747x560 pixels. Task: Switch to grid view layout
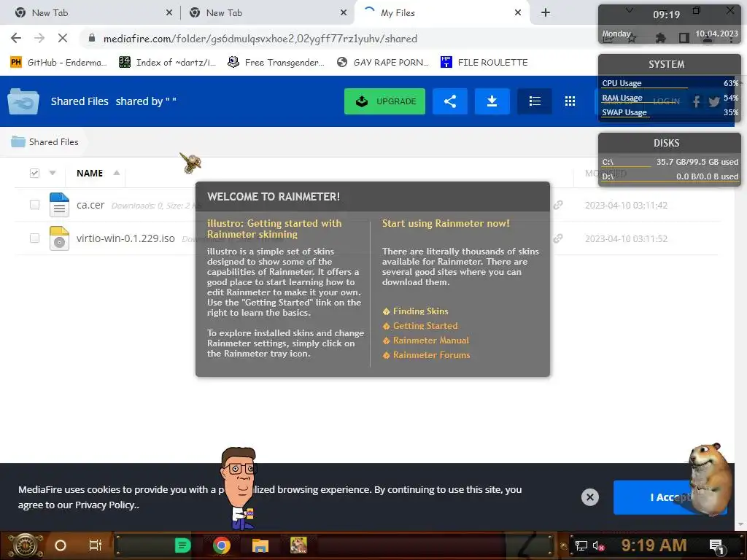(x=570, y=101)
